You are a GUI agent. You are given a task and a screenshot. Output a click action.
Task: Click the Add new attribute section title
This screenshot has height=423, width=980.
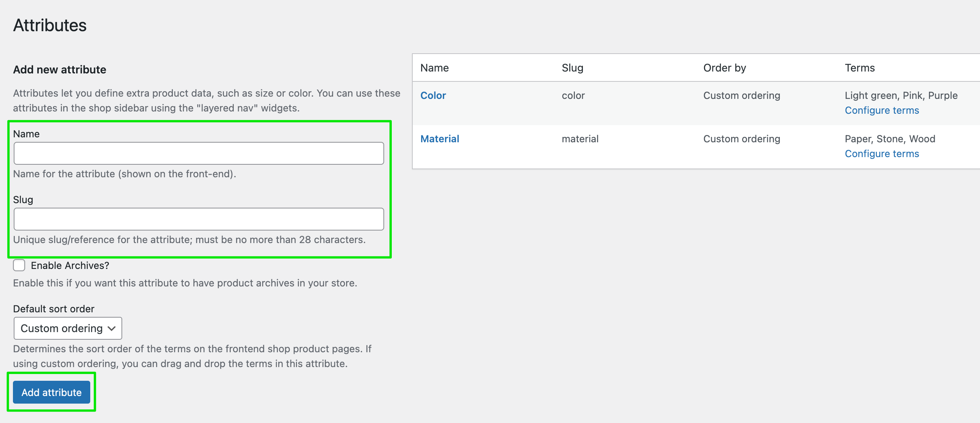(59, 69)
